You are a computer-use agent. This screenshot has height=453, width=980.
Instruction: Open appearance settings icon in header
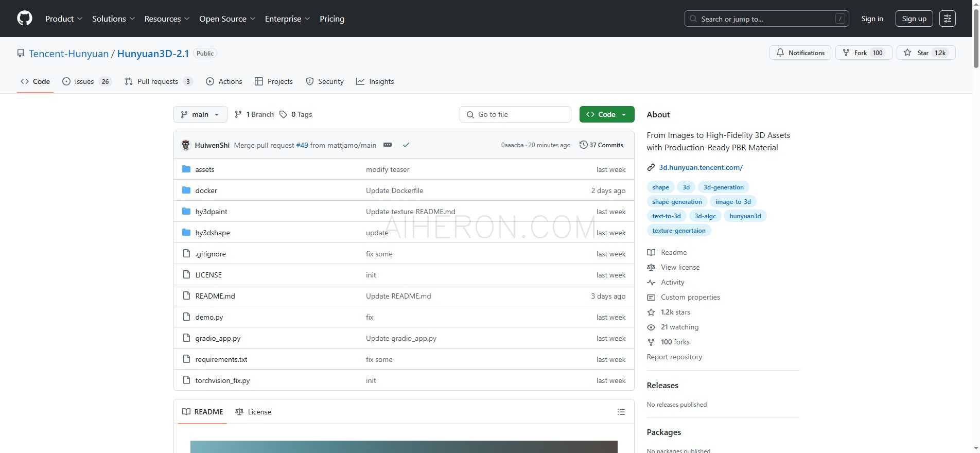tap(948, 19)
